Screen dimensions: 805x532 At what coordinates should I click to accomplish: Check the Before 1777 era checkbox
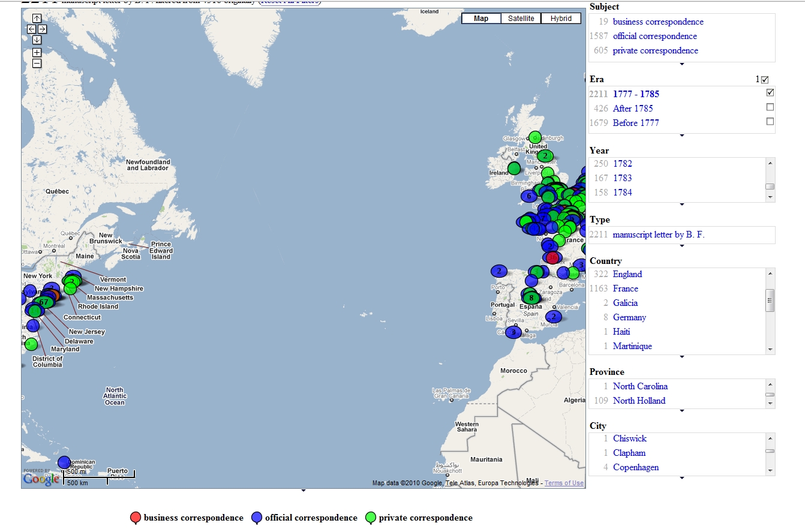770,122
